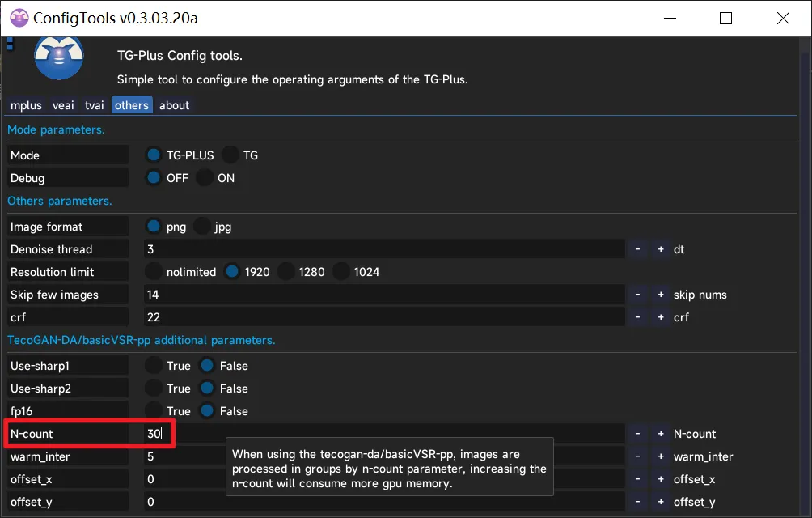Increase skip nums with plus button
Image resolution: width=812 pixels, height=518 pixels.
pyautogui.click(x=660, y=295)
